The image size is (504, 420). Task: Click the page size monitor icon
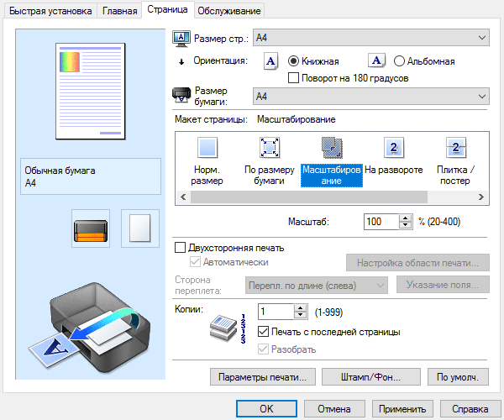coord(181,39)
